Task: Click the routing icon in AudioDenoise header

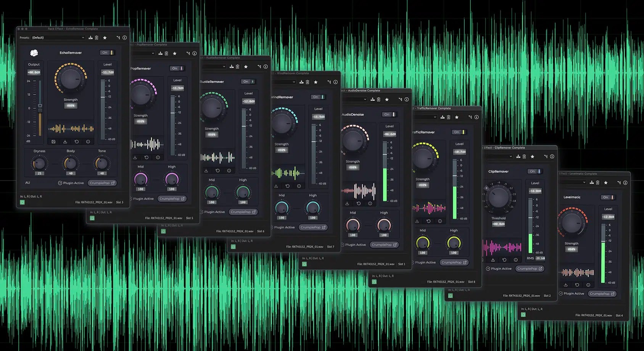Action: (x=400, y=99)
